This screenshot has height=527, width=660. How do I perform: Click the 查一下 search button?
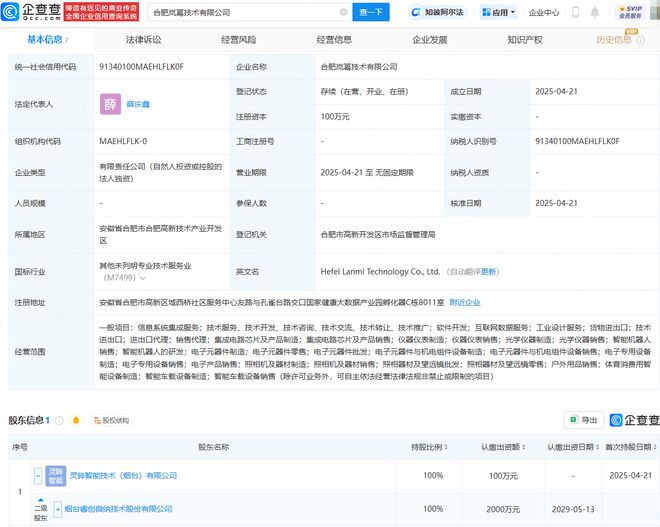pyautogui.click(x=371, y=12)
